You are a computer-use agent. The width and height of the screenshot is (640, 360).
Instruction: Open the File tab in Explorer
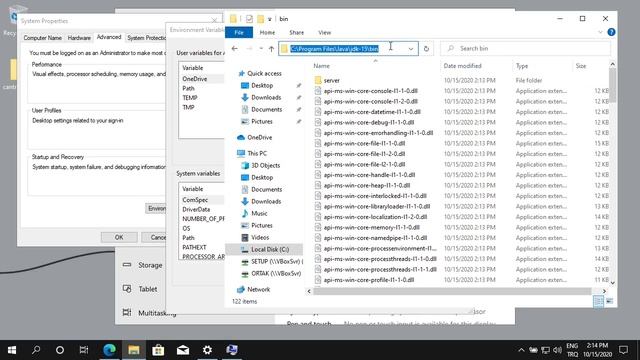239,32
